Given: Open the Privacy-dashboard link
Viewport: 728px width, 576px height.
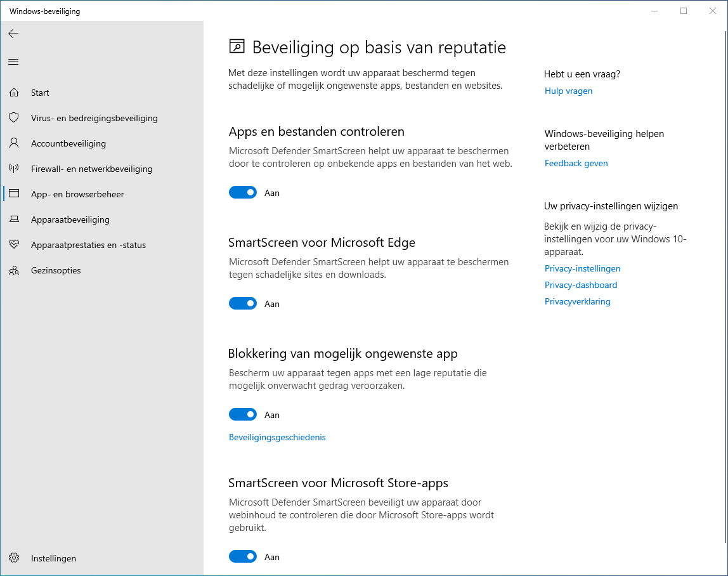Looking at the screenshot, I should 580,285.
